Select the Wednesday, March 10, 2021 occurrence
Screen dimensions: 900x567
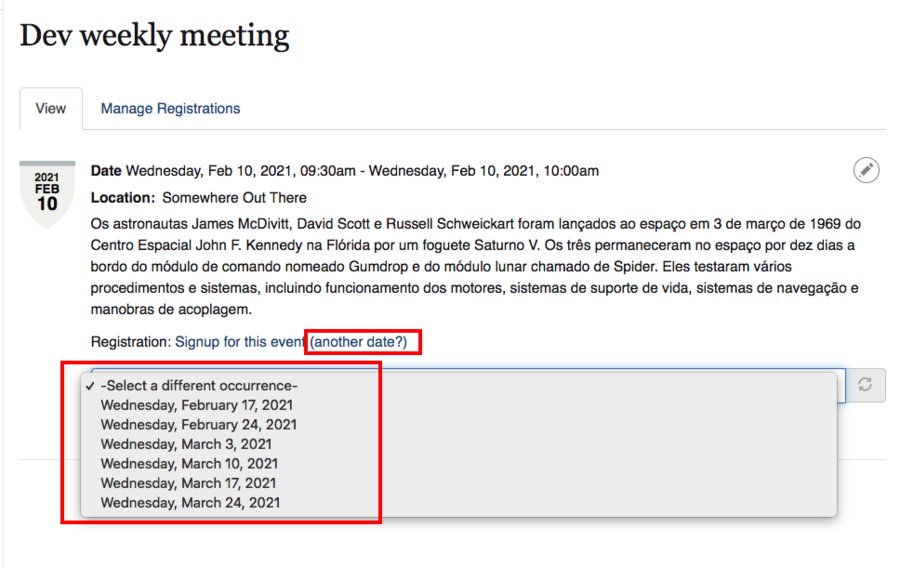click(189, 464)
